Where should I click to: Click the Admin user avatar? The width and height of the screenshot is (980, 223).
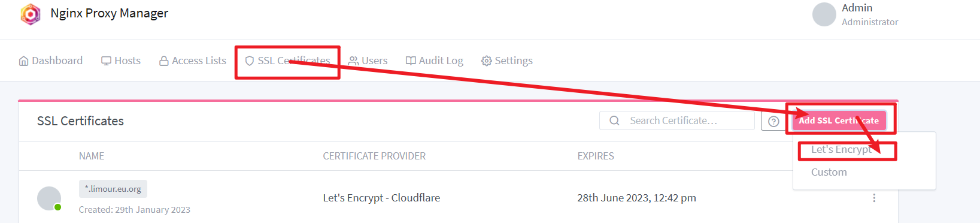(x=824, y=14)
